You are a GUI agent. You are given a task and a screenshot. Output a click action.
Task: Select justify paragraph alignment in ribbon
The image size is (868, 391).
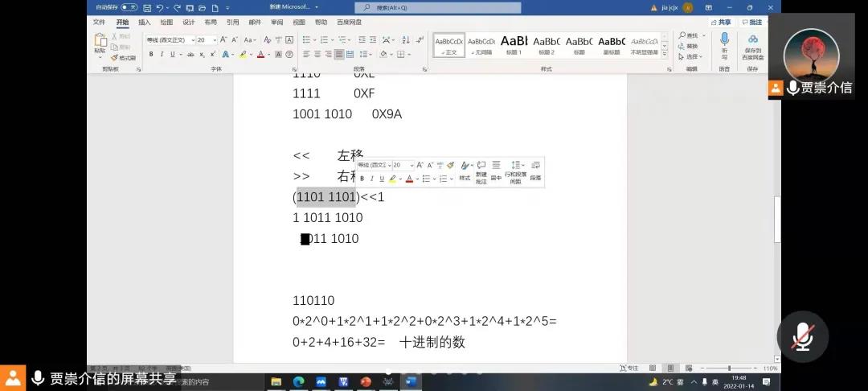tap(339, 55)
